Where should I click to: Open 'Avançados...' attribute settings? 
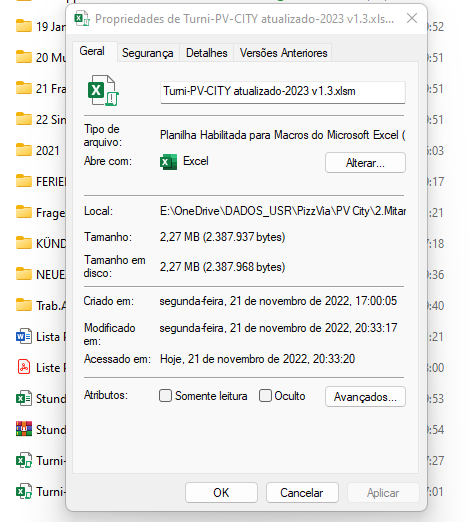(365, 397)
